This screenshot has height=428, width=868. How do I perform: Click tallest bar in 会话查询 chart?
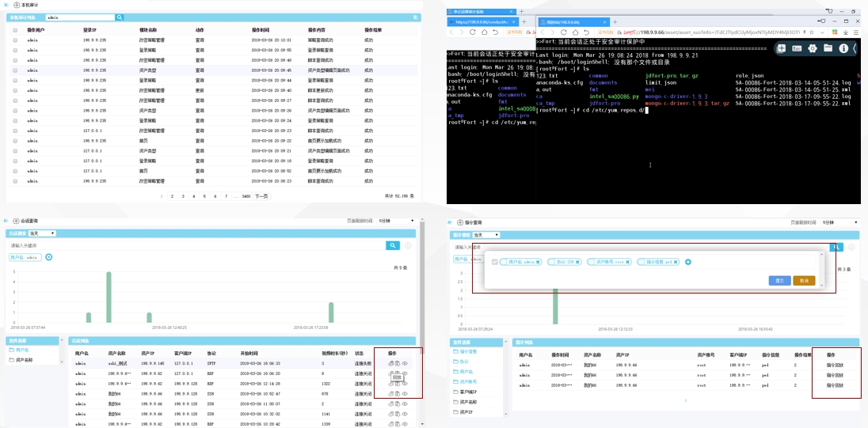tap(109, 297)
